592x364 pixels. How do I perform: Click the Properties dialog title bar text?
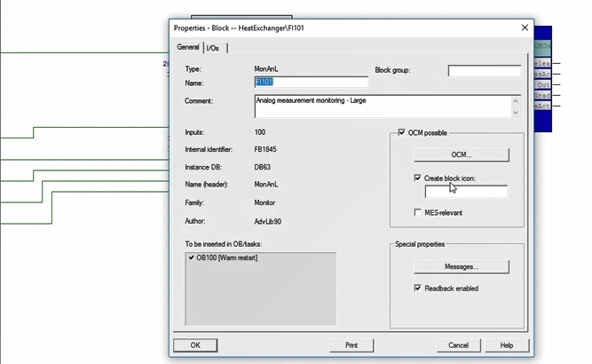(239, 28)
